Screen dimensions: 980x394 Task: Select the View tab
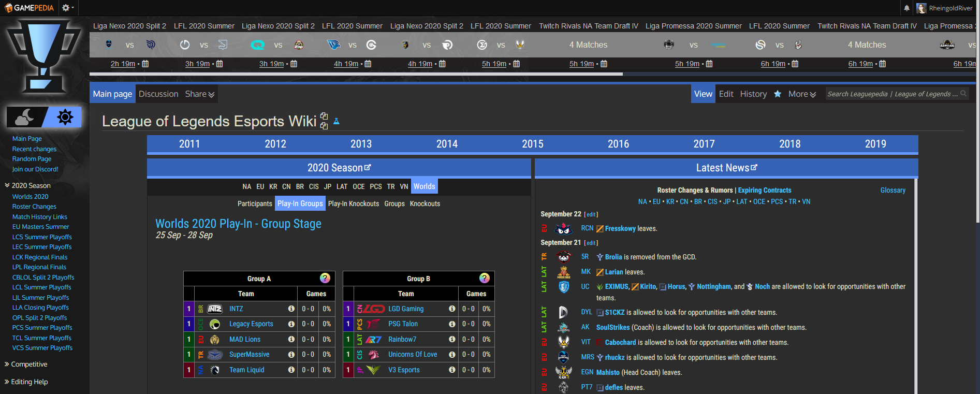click(703, 94)
